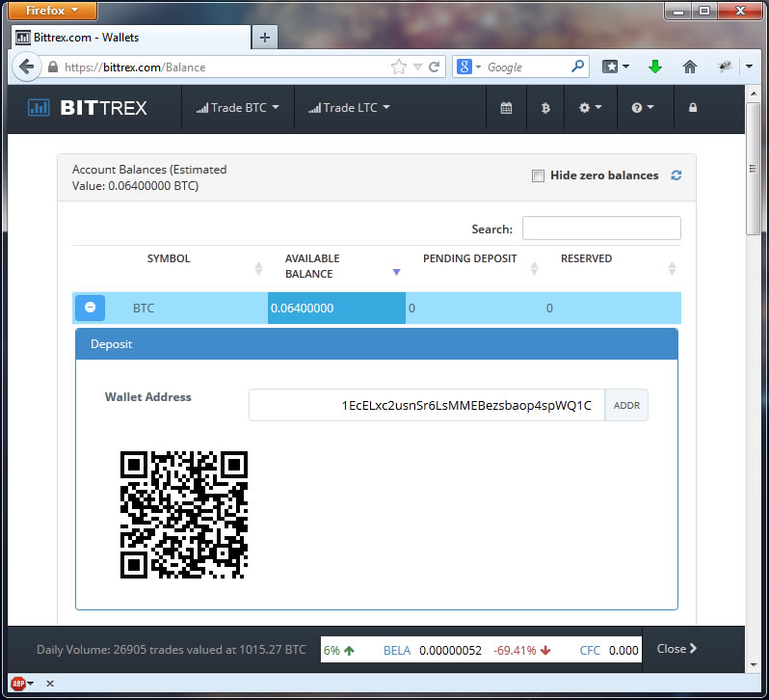The height and width of the screenshot is (700, 769).
Task: Open the Trade LTC dropdown
Action: pyautogui.click(x=349, y=107)
